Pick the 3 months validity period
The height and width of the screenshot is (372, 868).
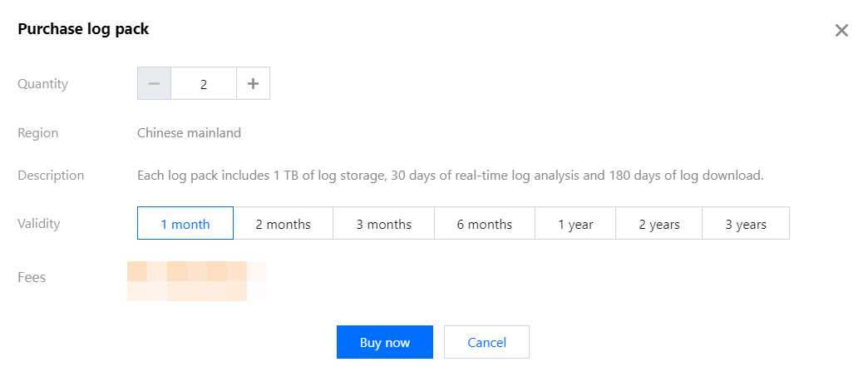tap(383, 224)
